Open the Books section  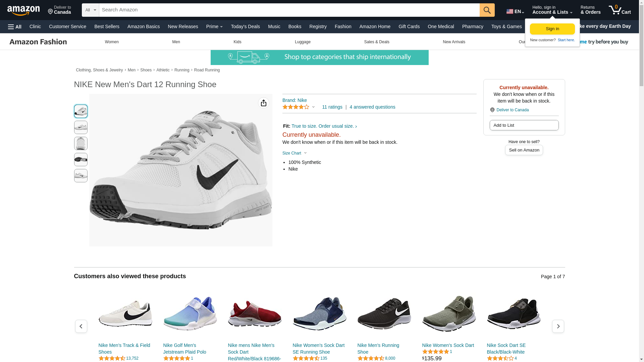295,26
